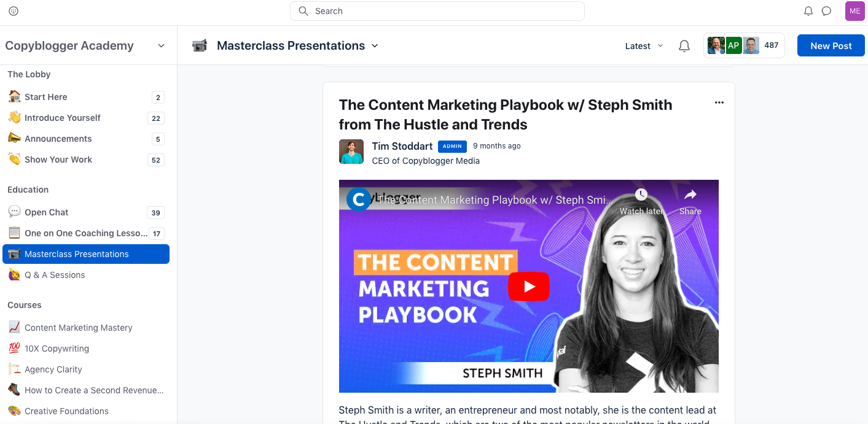Click the Open Chat speech bubble icon

[x=14, y=212]
